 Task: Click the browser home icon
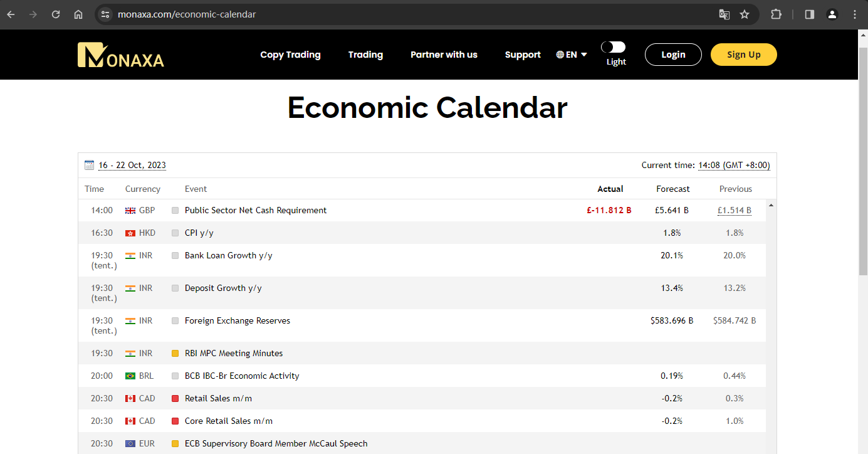78,14
